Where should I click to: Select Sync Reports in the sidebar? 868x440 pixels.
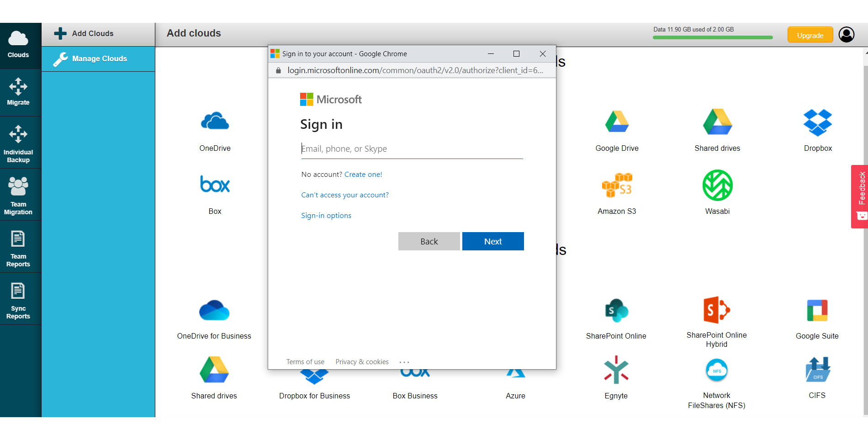[x=18, y=299]
